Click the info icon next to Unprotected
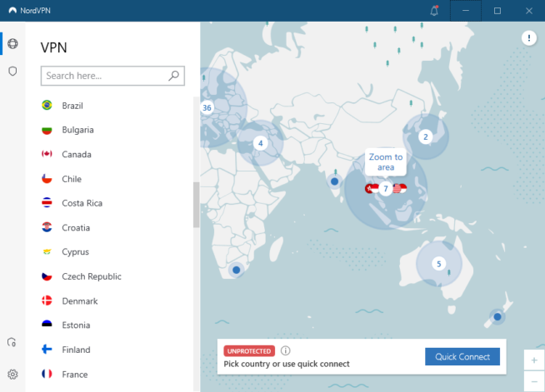545x392 pixels. pyautogui.click(x=286, y=351)
